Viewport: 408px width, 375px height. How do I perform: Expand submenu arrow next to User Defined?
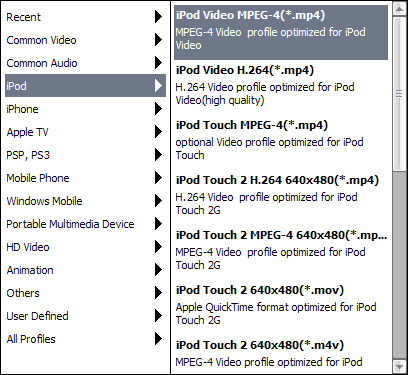coord(158,316)
